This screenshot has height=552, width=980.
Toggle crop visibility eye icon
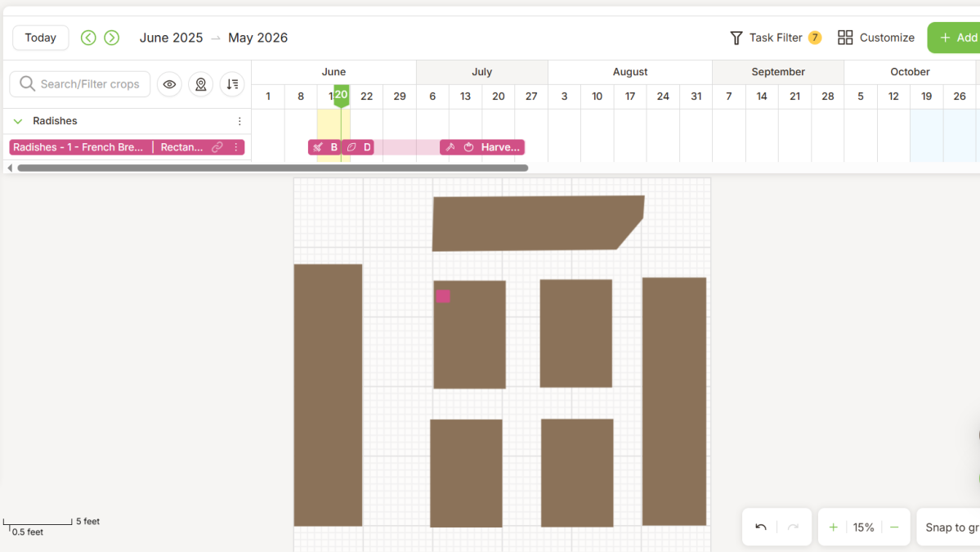pos(169,84)
